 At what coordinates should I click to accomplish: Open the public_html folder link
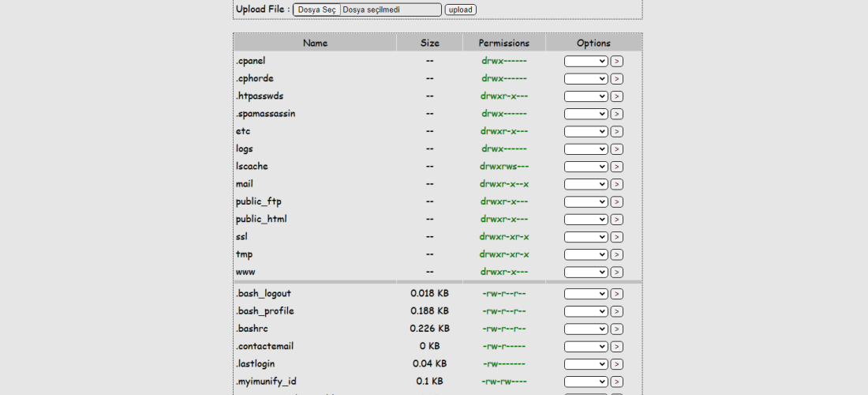pyautogui.click(x=261, y=219)
